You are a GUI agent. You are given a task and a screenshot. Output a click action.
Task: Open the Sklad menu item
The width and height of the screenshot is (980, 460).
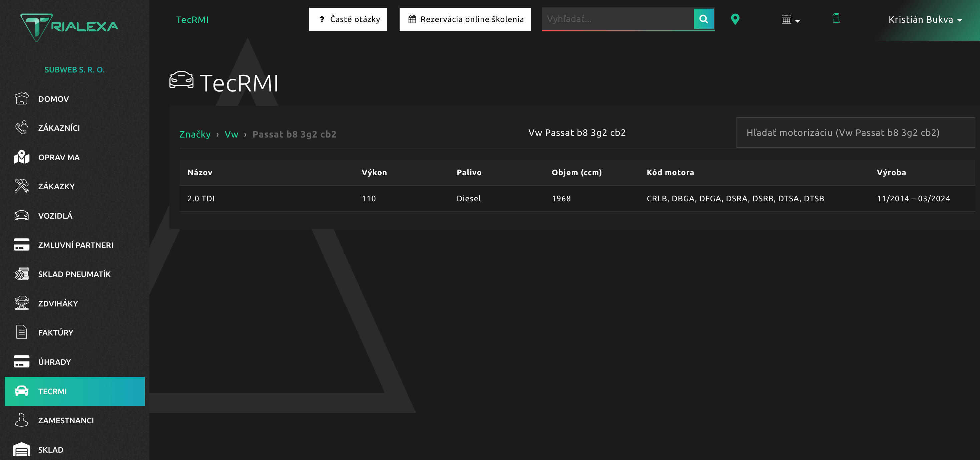pos(75,450)
